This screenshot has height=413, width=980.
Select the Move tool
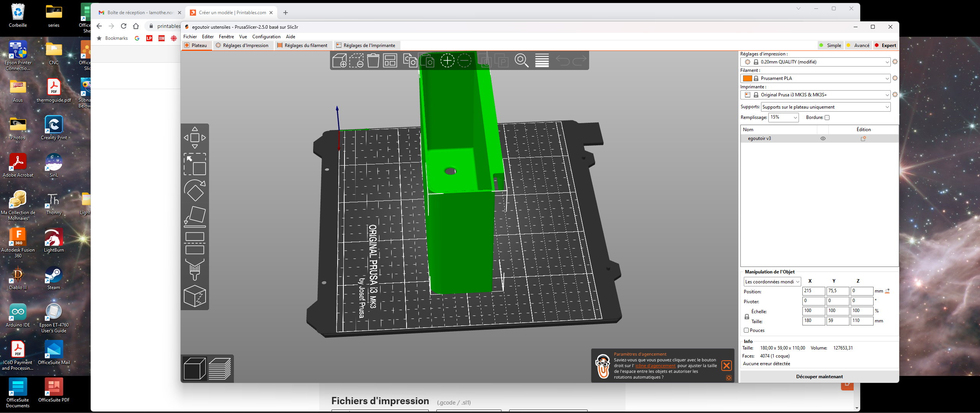pos(195,138)
